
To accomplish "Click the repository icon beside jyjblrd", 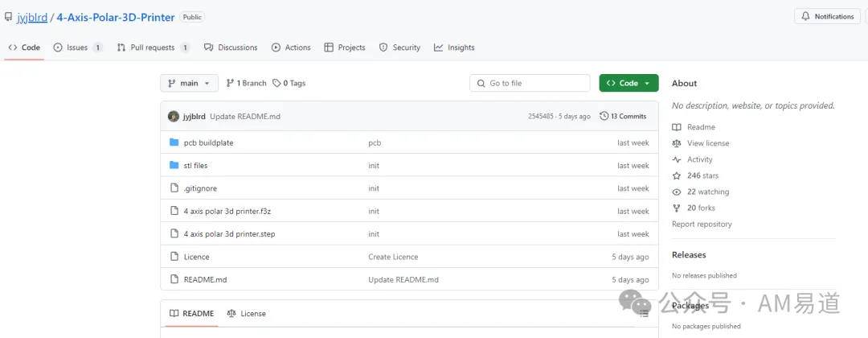I will pyautogui.click(x=8, y=17).
